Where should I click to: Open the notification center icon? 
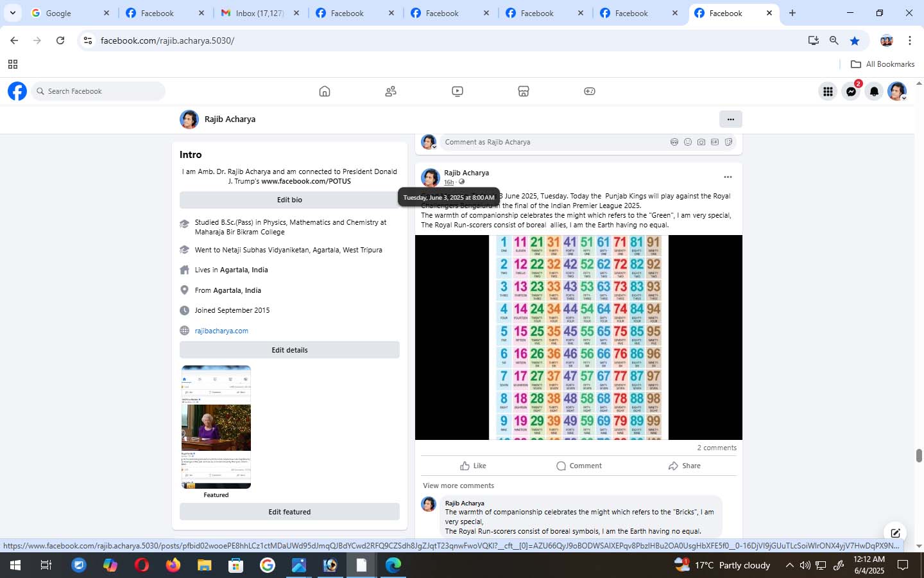903,565
